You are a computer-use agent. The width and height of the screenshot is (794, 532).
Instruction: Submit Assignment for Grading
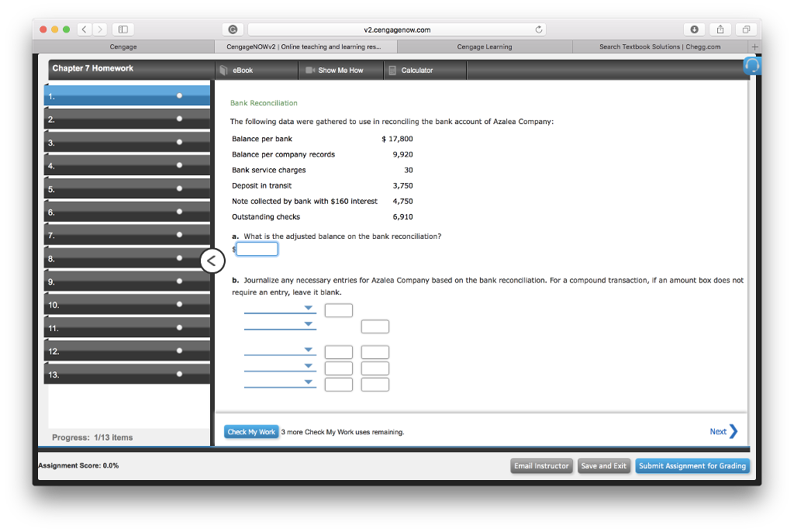tap(692, 465)
